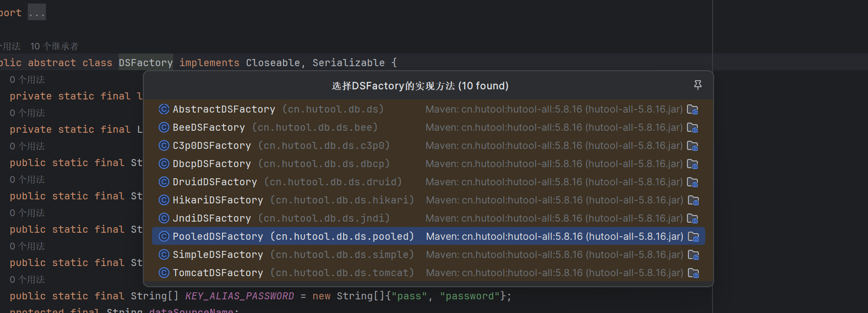The width and height of the screenshot is (868, 313).
Task: Click the library jar icon on BeeDSFactory row
Action: [692, 128]
